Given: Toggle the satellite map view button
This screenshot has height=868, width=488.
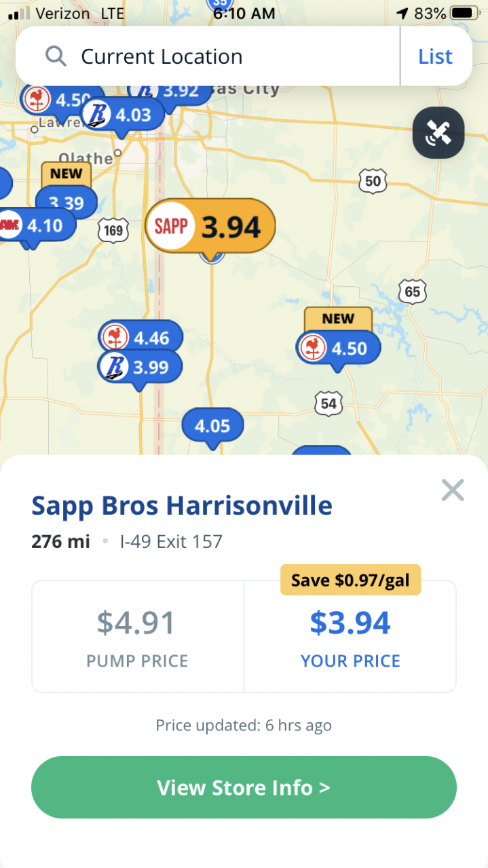Looking at the screenshot, I should pyautogui.click(x=438, y=133).
